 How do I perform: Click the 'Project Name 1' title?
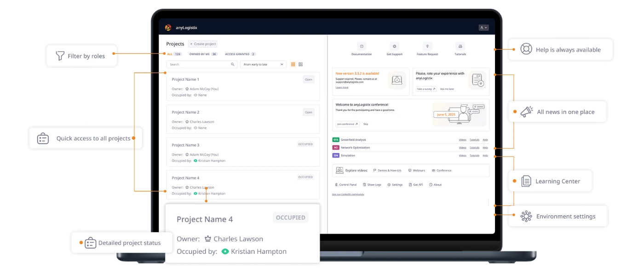(185, 80)
